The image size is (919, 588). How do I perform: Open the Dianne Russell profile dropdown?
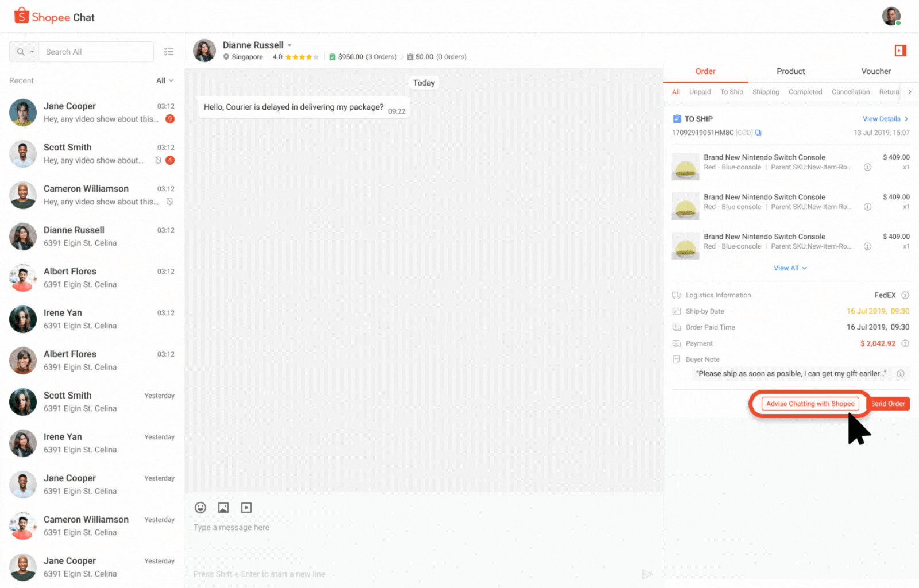290,45
